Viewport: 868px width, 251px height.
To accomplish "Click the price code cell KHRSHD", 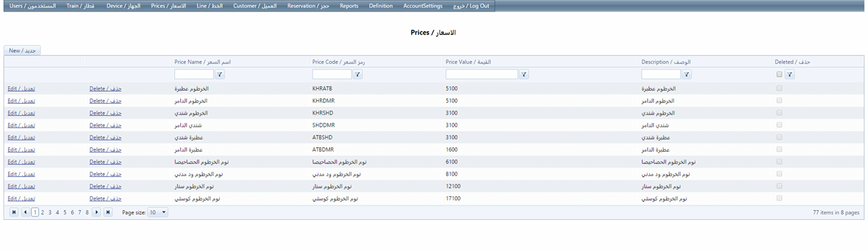I will coord(323,113).
